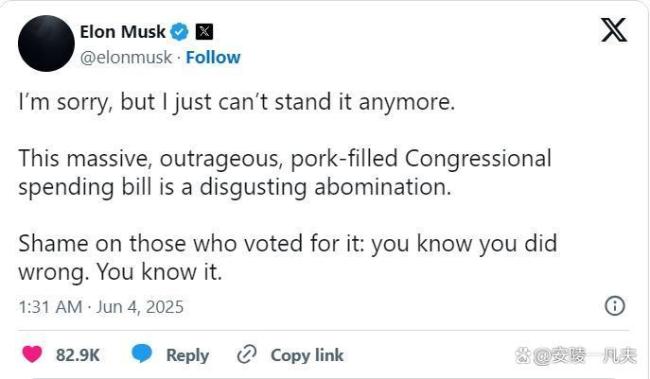This screenshot has width=650, height=379.
Task: Click the tweet's first sentence text
Action: click(237, 102)
